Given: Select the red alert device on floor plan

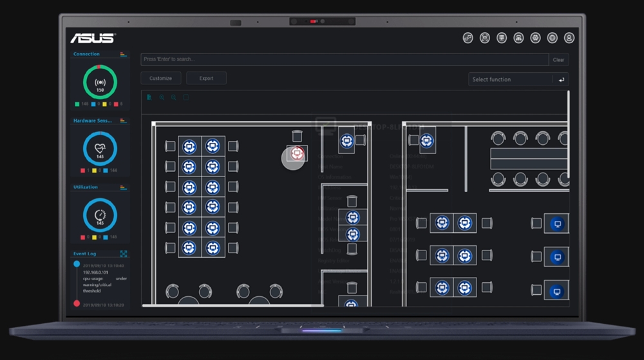Looking at the screenshot, I should (x=296, y=153).
